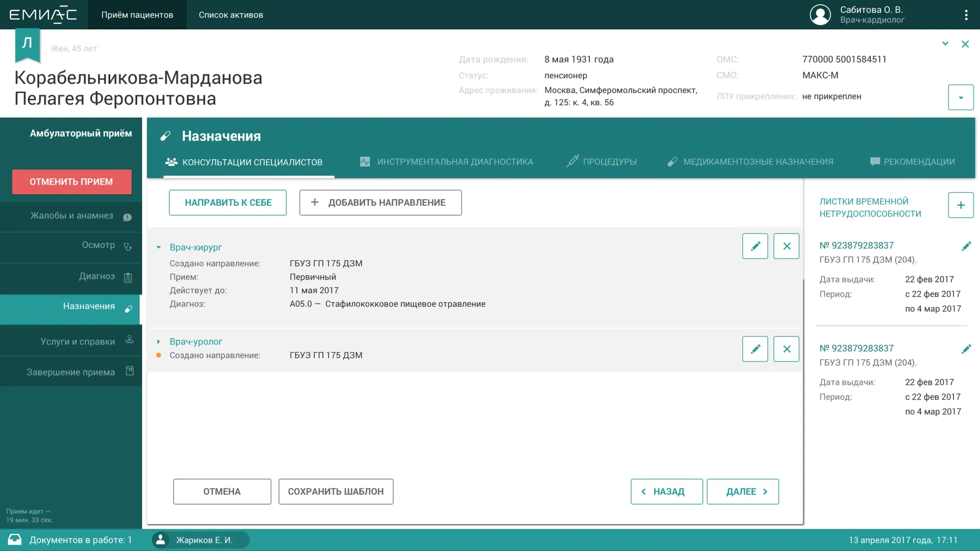
Task: Edit the first sick leave record pencil
Action: click(x=966, y=246)
